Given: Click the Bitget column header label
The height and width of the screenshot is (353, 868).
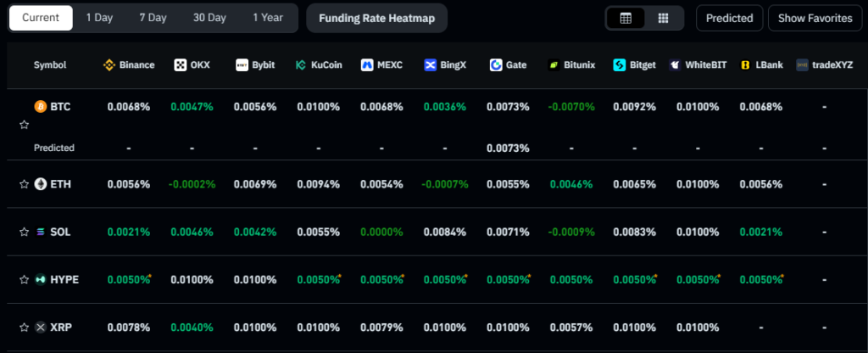Looking at the screenshot, I should [x=643, y=64].
